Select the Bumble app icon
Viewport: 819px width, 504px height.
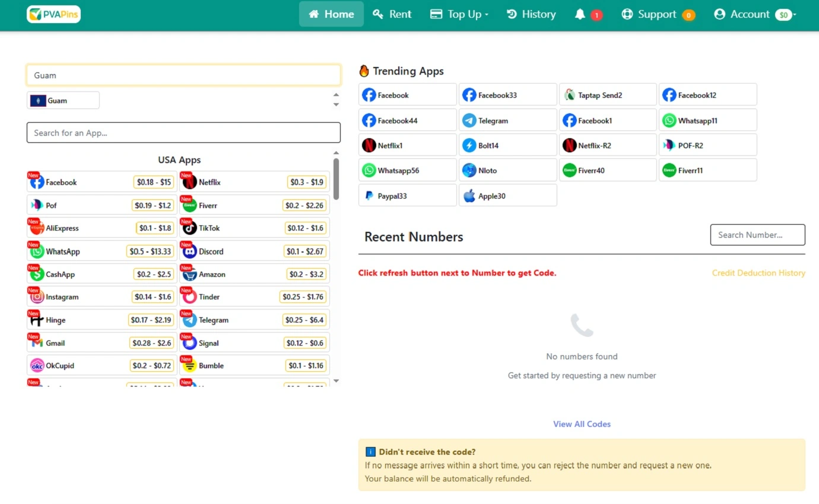coord(190,365)
